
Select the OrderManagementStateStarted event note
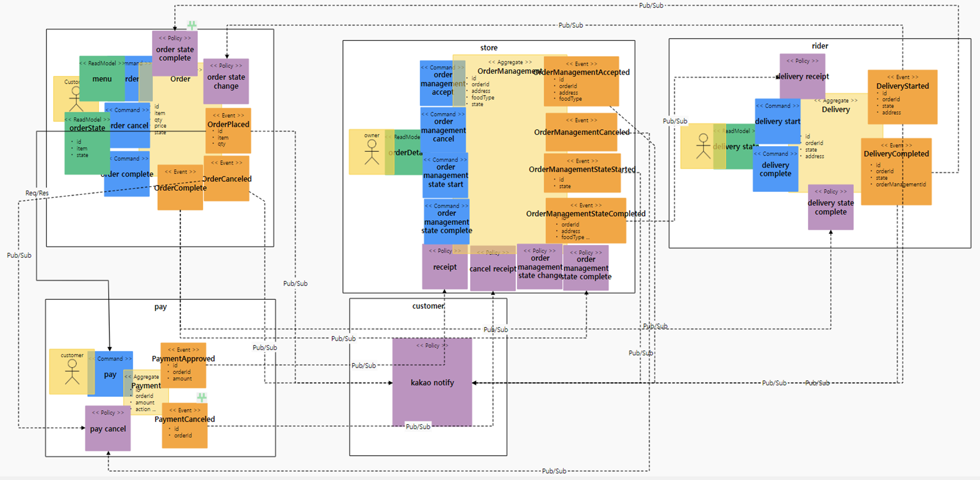coord(582,173)
